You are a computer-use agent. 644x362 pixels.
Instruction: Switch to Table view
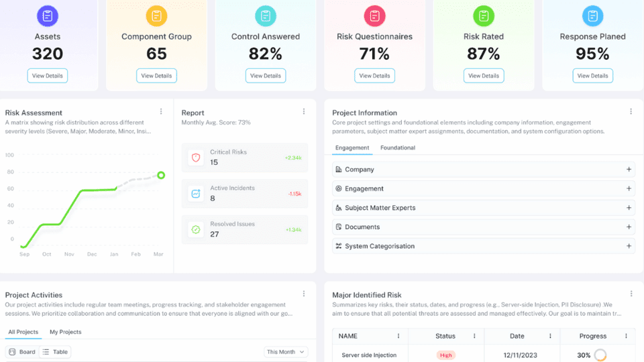[x=55, y=352]
